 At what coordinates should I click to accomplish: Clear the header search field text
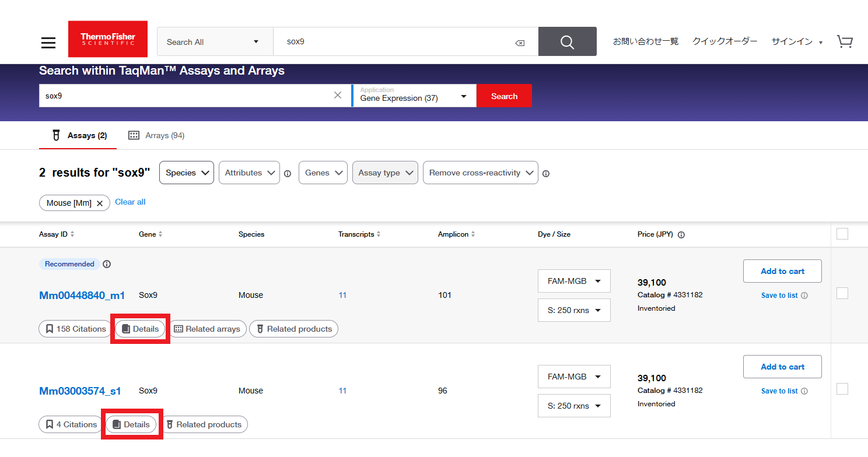[x=519, y=43]
